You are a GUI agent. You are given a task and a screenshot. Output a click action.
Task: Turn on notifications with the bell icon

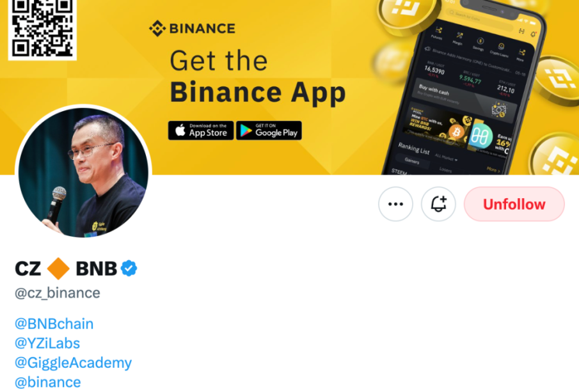point(438,204)
